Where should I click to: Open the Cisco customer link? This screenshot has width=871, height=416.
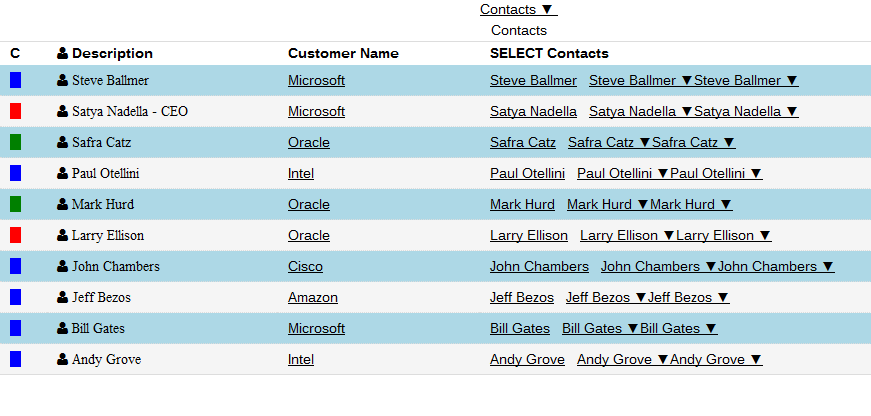305,266
